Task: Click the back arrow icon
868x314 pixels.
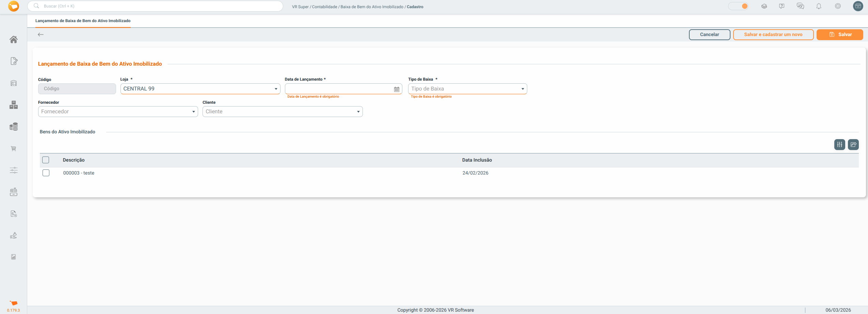Action: coord(41,34)
